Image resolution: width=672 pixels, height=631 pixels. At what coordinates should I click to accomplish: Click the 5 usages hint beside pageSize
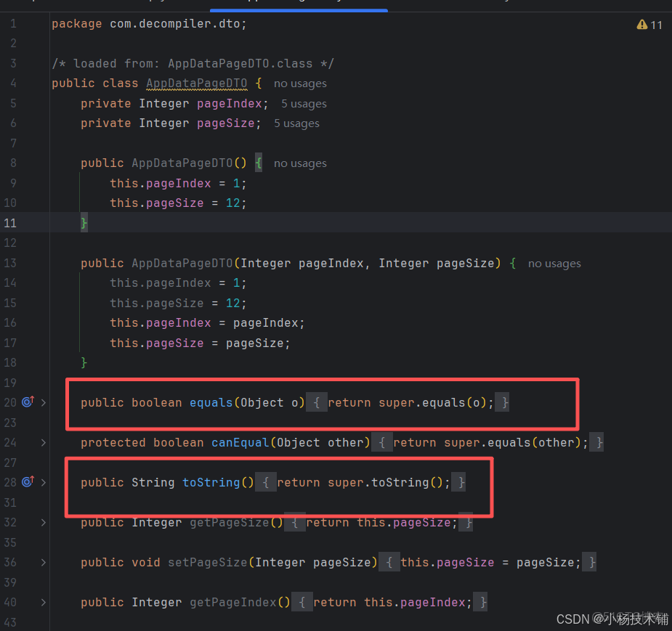(296, 123)
